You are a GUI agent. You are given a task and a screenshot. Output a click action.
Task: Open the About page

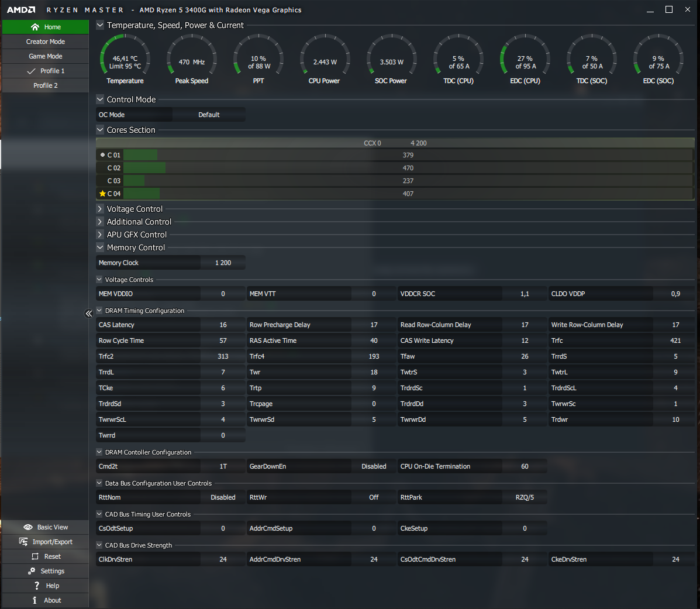pyautogui.click(x=46, y=600)
